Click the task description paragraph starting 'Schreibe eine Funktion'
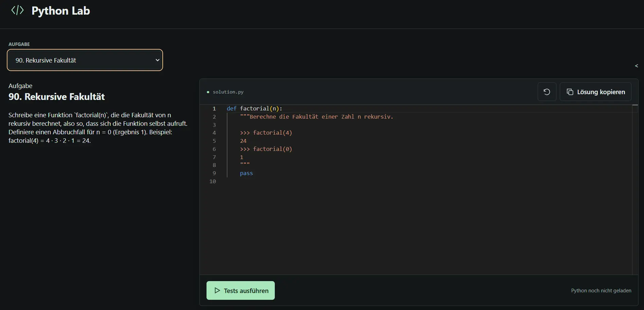Viewport: 644px width, 310px height. (x=98, y=128)
